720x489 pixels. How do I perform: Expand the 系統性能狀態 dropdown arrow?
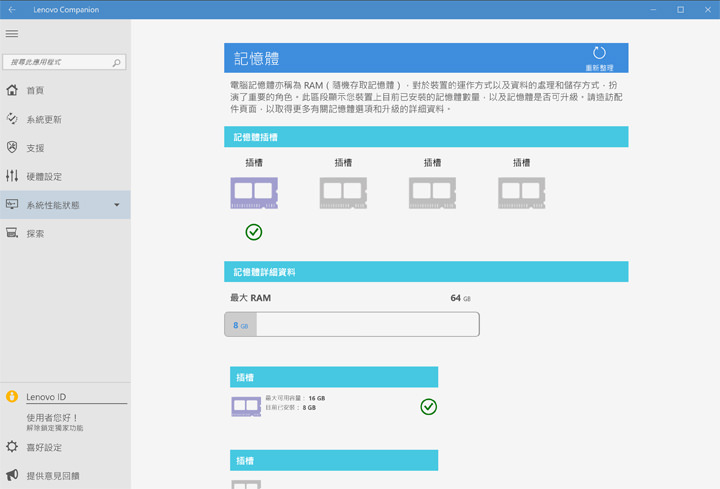117,205
